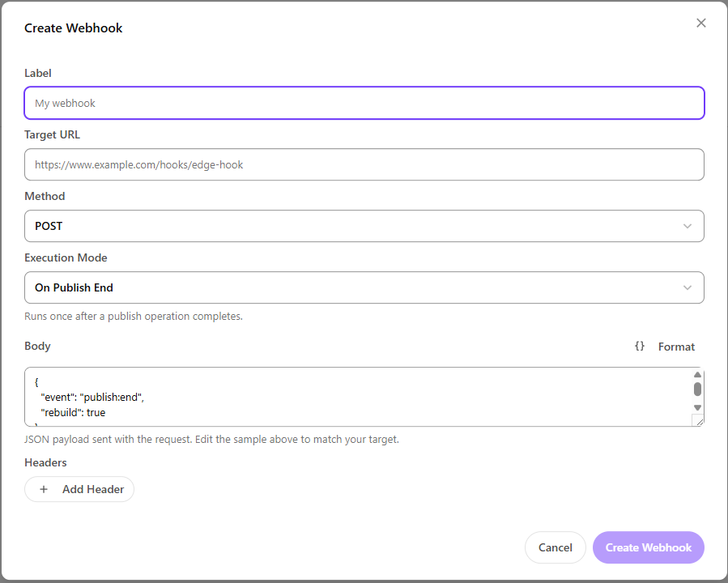This screenshot has width=728, height=583.
Task: Click the 'Runs once after a publish' hint
Action: point(134,317)
